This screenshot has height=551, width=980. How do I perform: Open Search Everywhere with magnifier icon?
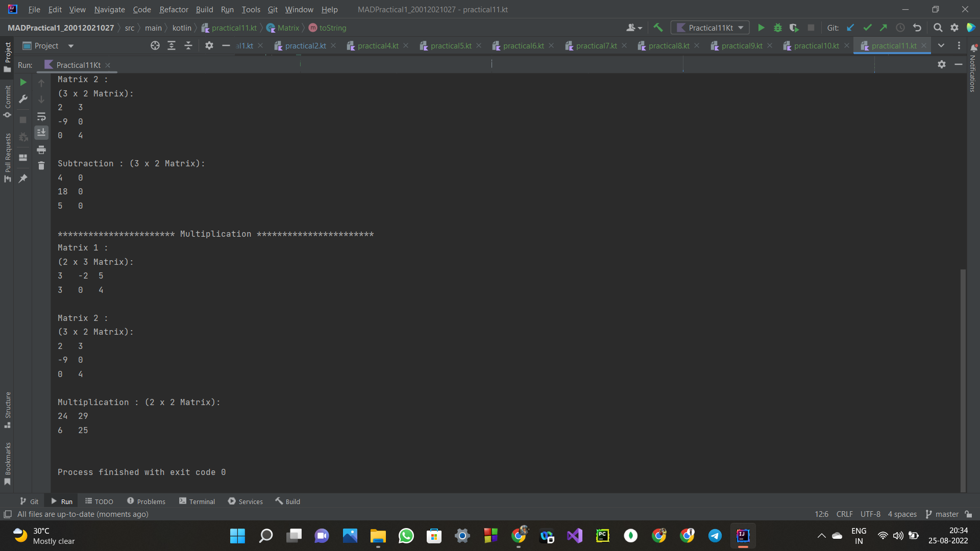[x=938, y=28]
